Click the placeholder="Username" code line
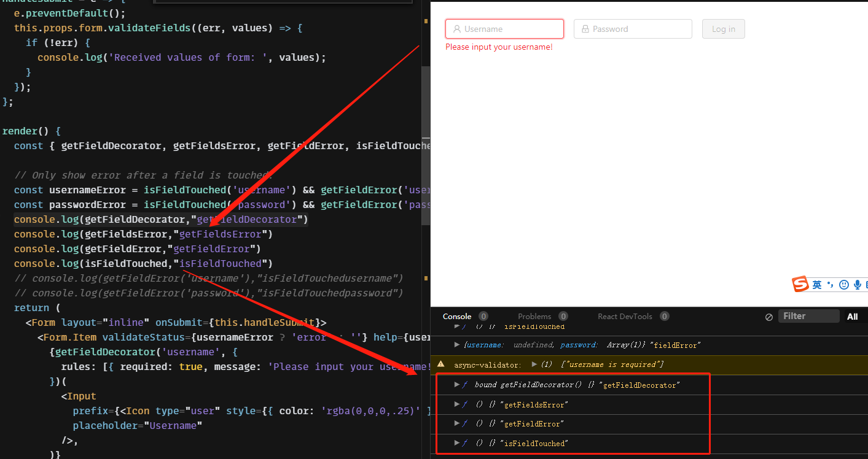 pos(138,425)
